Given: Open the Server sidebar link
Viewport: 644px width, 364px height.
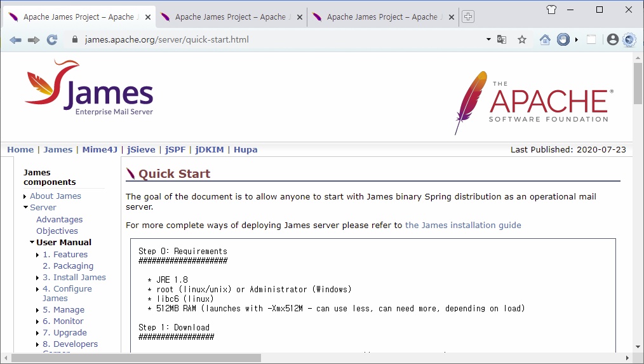Looking at the screenshot, I should (x=43, y=208).
